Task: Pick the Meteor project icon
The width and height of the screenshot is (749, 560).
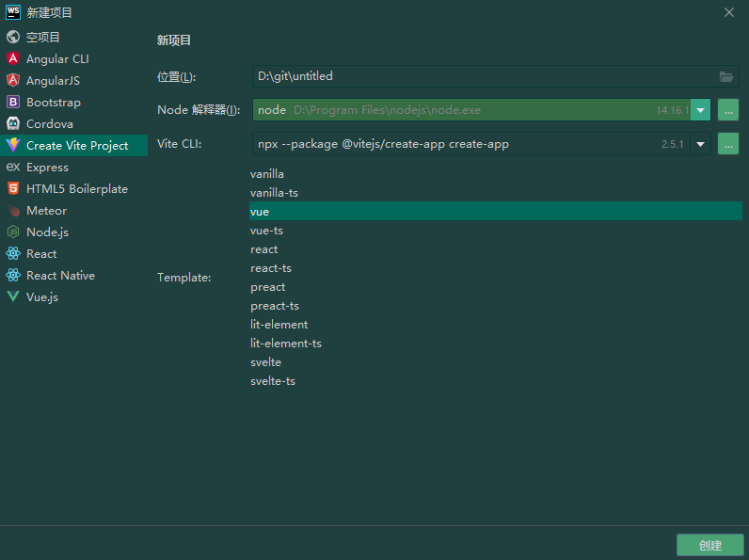Action: [13, 211]
